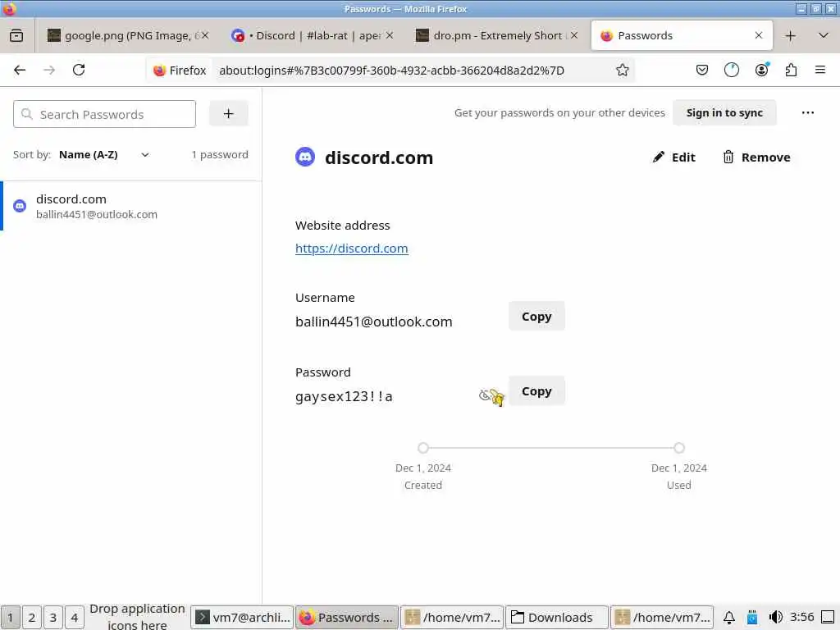840x630 pixels.
Task: Click the address bar URL
Action: (391, 71)
